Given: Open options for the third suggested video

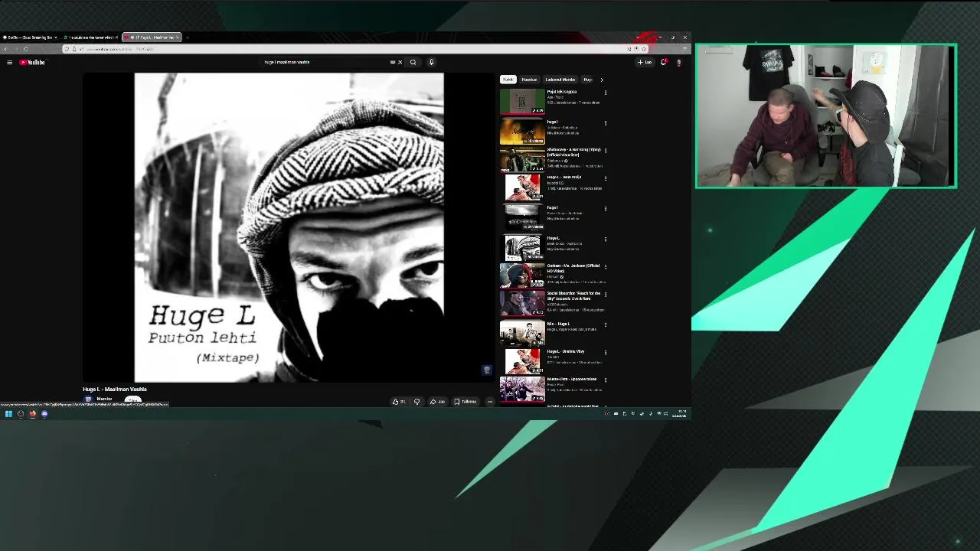Looking at the screenshot, I should tap(605, 151).
